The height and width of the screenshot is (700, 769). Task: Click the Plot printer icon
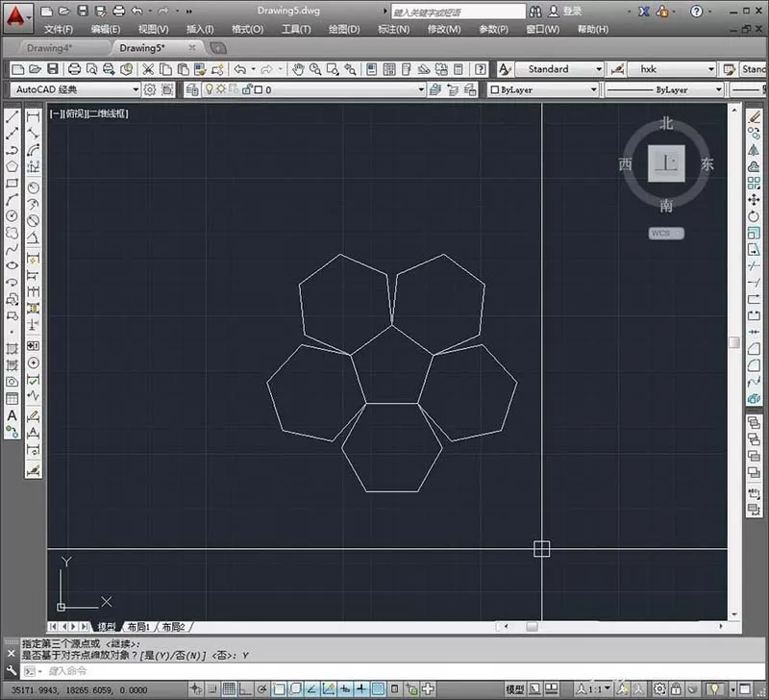tap(74, 69)
